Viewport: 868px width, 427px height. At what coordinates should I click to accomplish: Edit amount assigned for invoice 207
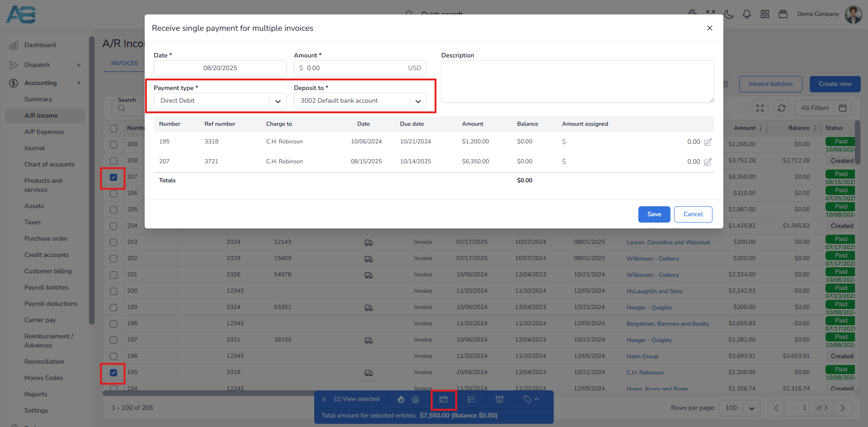(x=708, y=161)
